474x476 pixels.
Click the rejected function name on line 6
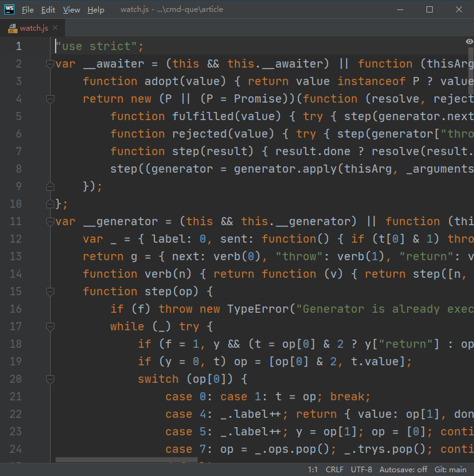click(199, 134)
